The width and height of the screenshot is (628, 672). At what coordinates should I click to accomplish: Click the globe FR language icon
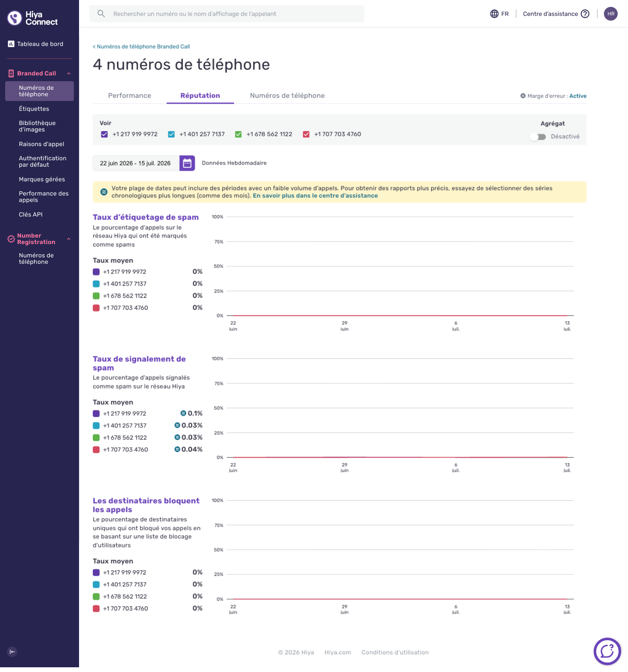494,14
